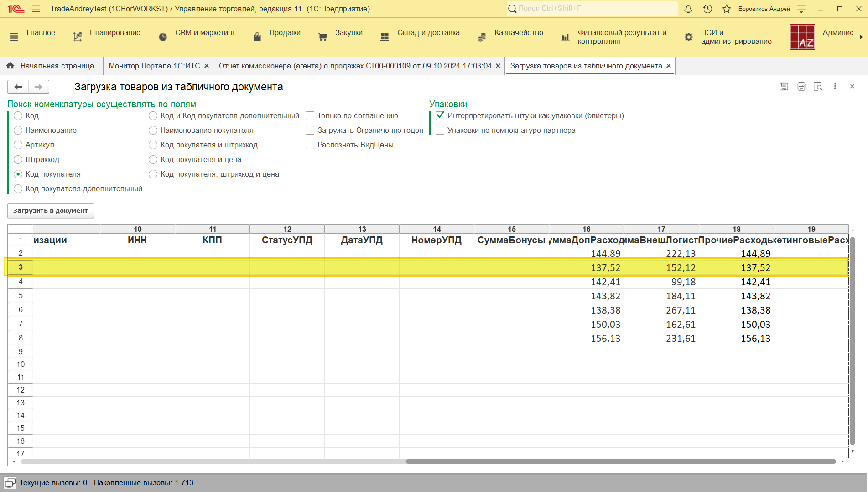Open print preview icon

[x=818, y=87]
